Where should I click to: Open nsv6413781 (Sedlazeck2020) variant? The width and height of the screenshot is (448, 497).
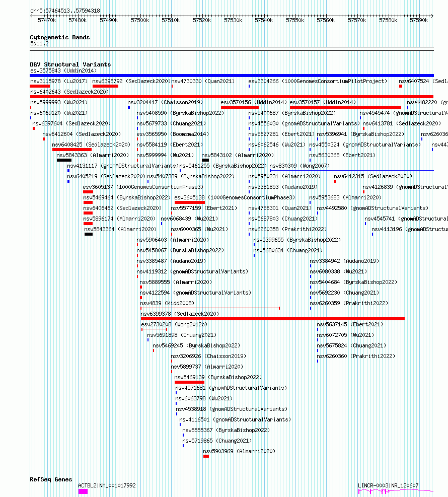(x=402, y=123)
